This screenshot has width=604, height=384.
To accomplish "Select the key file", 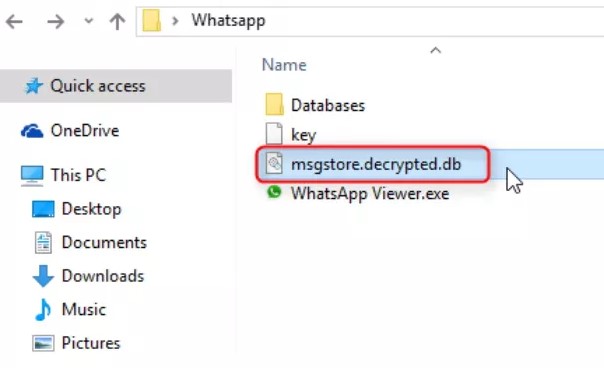I will pyautogui.click(x=303, y=135).
